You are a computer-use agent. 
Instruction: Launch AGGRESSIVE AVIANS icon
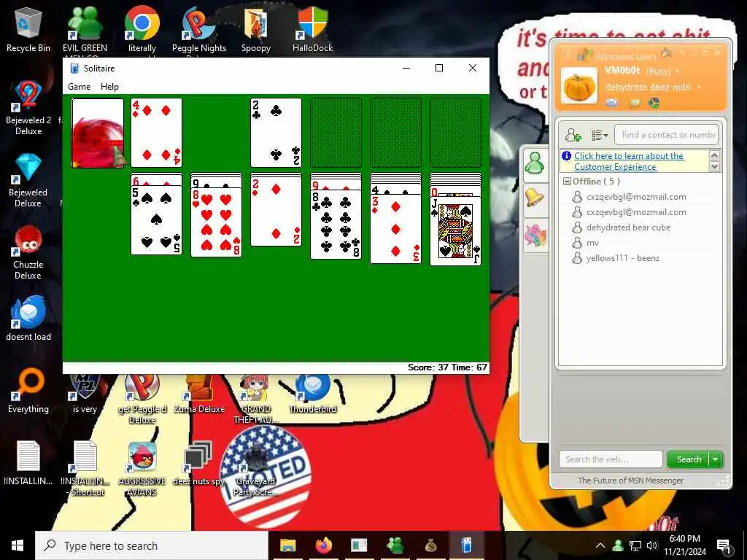coord(142,469)
